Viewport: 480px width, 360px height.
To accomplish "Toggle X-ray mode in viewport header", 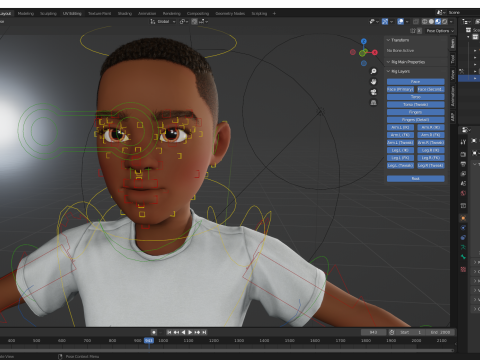I will tap(416, 22).
